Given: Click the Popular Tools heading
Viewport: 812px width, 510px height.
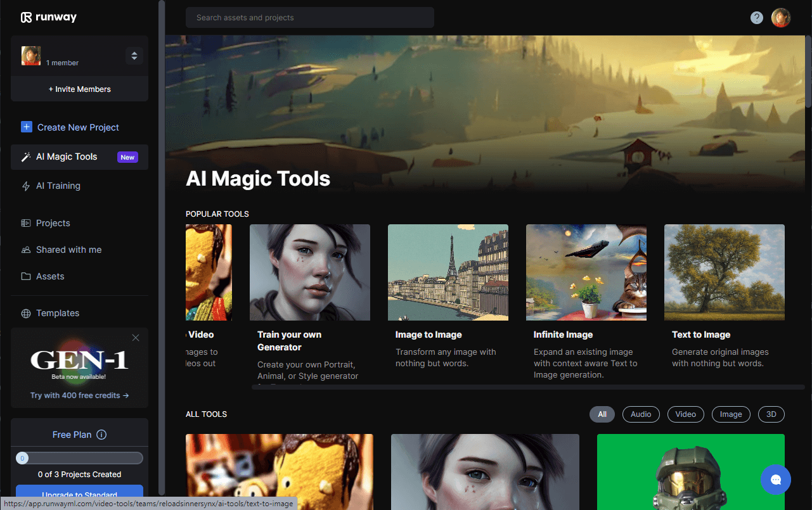Looking at the screenshot, I should 217,214.
